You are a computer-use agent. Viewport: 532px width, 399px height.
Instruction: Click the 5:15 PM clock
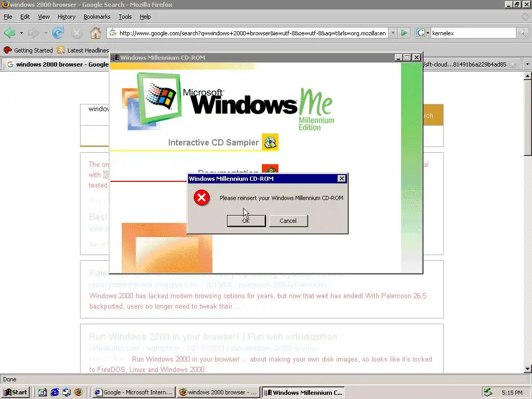[512, 393]
